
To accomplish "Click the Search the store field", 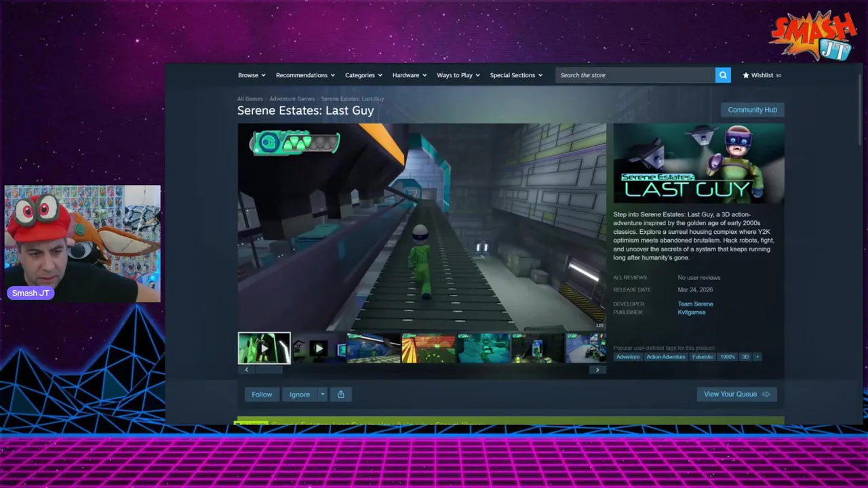I will point(635,75).
